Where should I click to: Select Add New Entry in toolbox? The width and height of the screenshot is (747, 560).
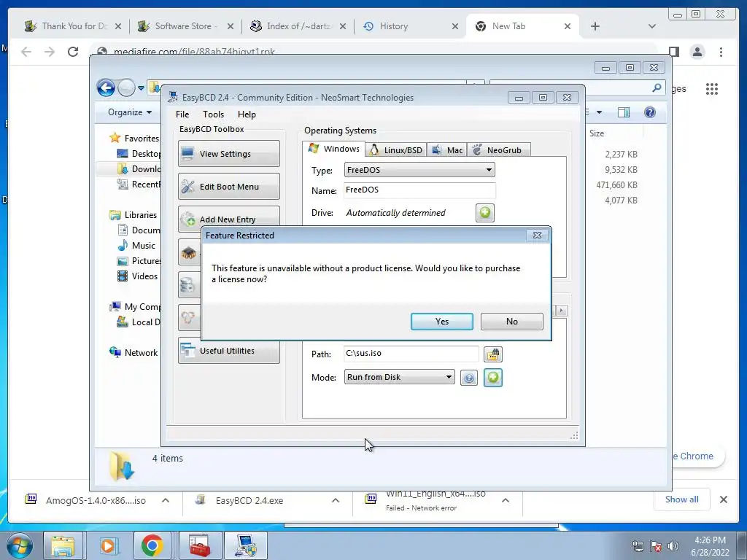click(x=228, y=218)
